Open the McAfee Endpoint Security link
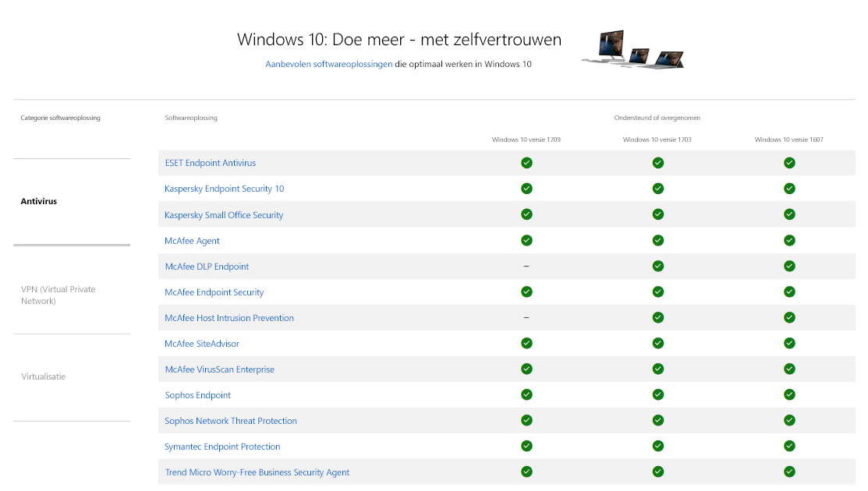 [214, 291]
